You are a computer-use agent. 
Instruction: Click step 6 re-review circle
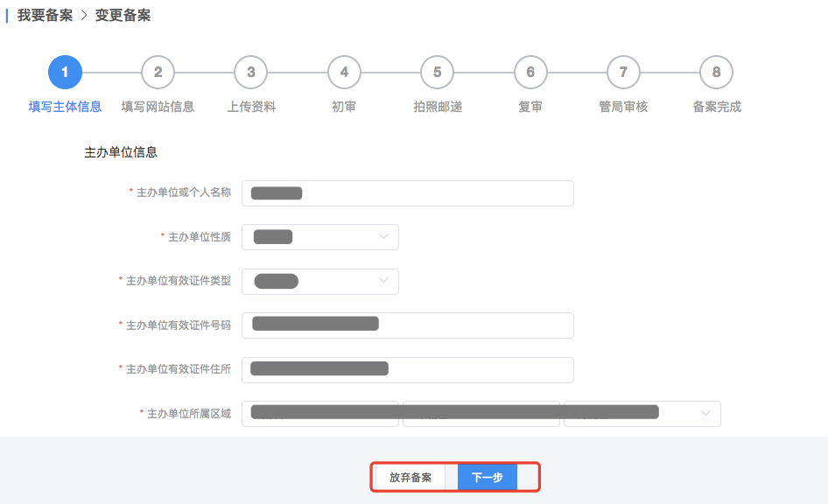tap(530, 73)
